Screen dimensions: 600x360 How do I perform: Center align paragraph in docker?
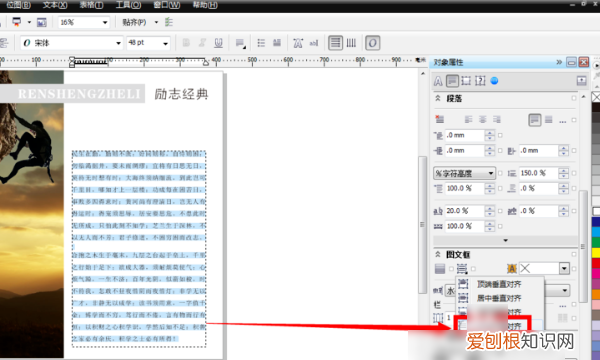coord(483,120)
